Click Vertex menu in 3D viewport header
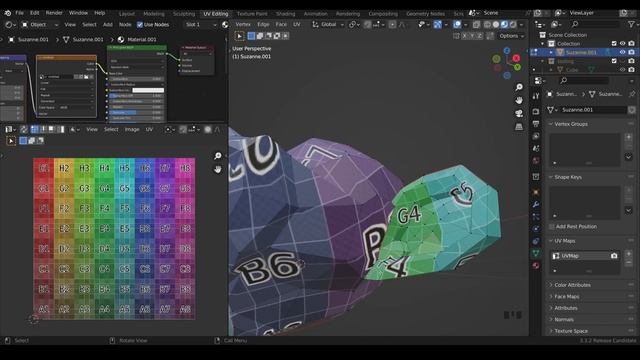Viewport: 640px width, 360px height. click(x=243, y=24)
